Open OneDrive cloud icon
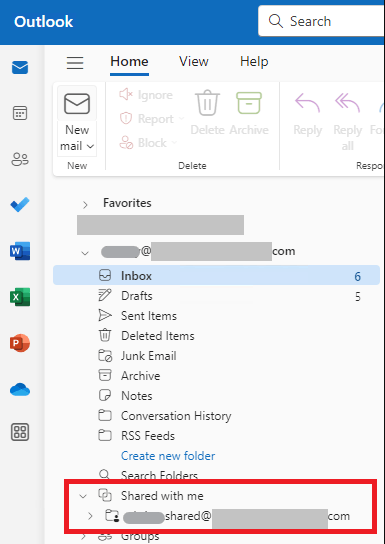Image resolution: width=385 pixels, height=544 pixels. (x=20, y=389)
